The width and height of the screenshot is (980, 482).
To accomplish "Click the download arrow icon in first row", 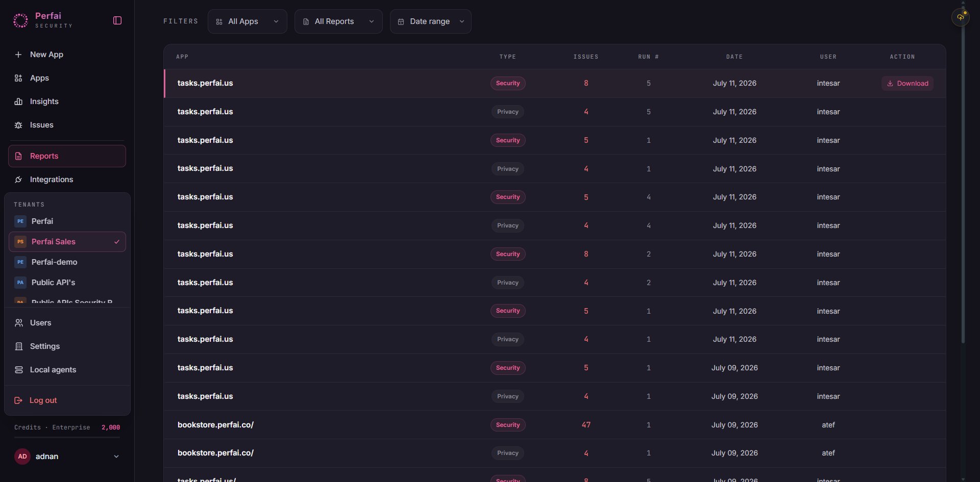I will tap(890, 84).
